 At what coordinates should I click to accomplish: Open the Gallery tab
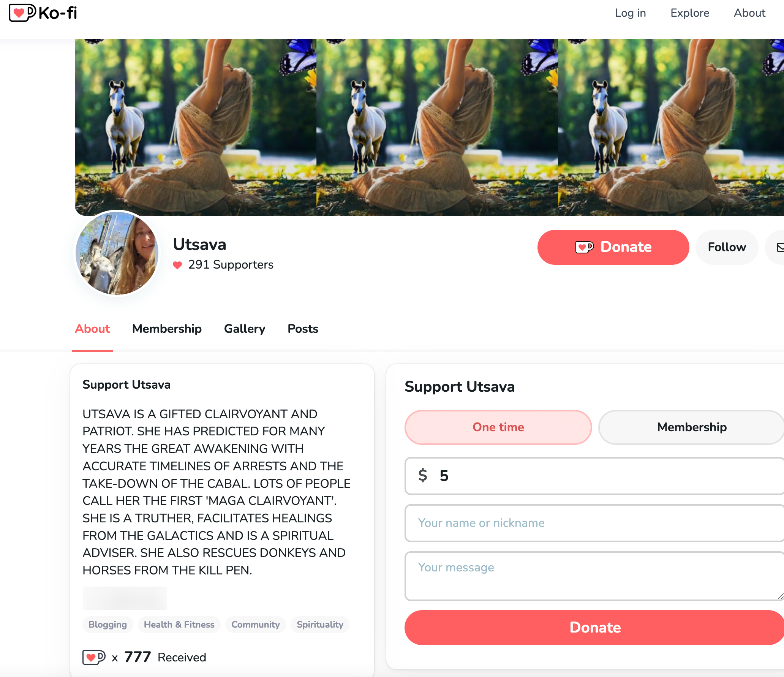coord(245,329)
